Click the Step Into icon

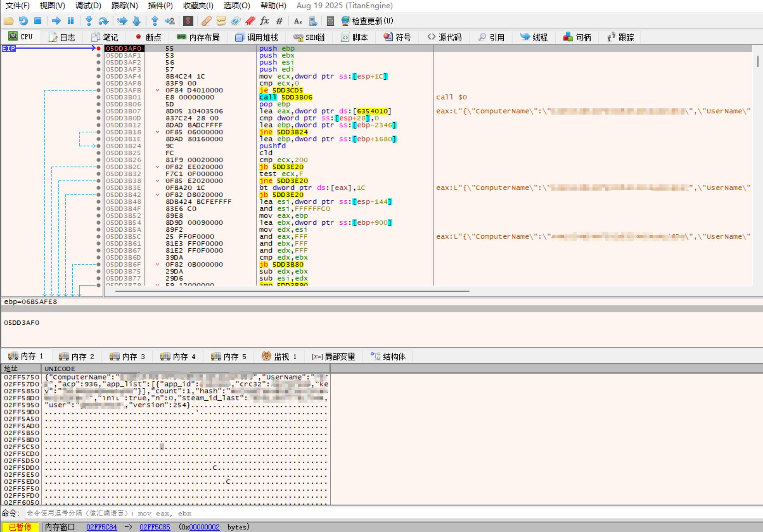[89, 21]
